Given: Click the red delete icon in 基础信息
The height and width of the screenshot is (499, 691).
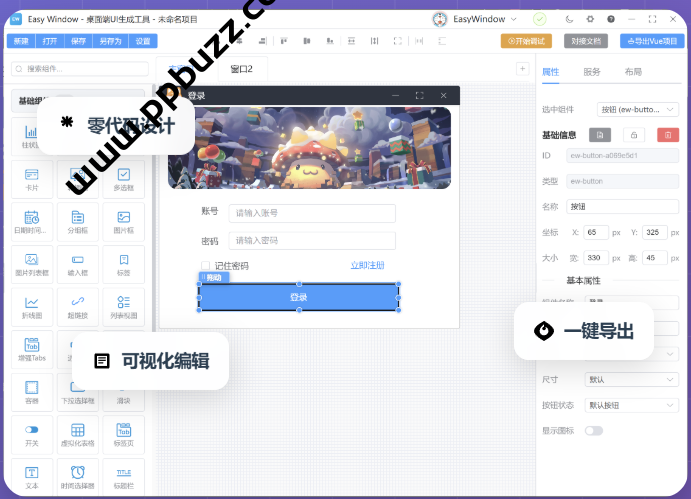Looking at the screenshot, I should pyautogui.click(x=667, y=135).
